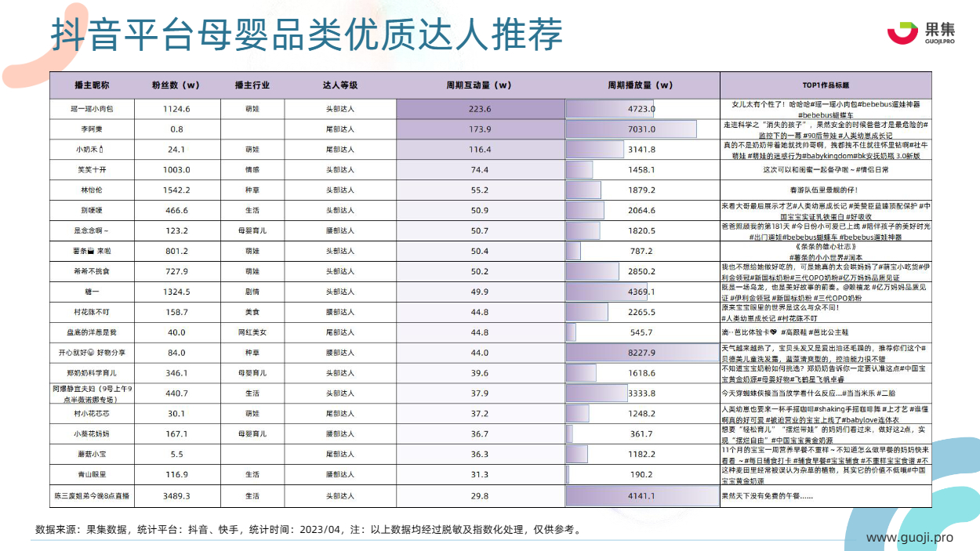Click the name cell 林怡伦
This screenshot has width=980, height=551.
(x=92, y=190)
